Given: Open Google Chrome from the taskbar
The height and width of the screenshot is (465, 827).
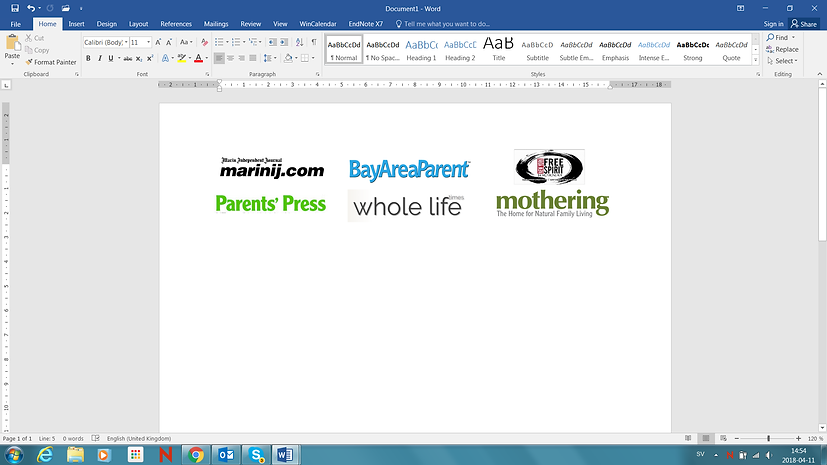Looking at the screenshot, I should [196, 454].
